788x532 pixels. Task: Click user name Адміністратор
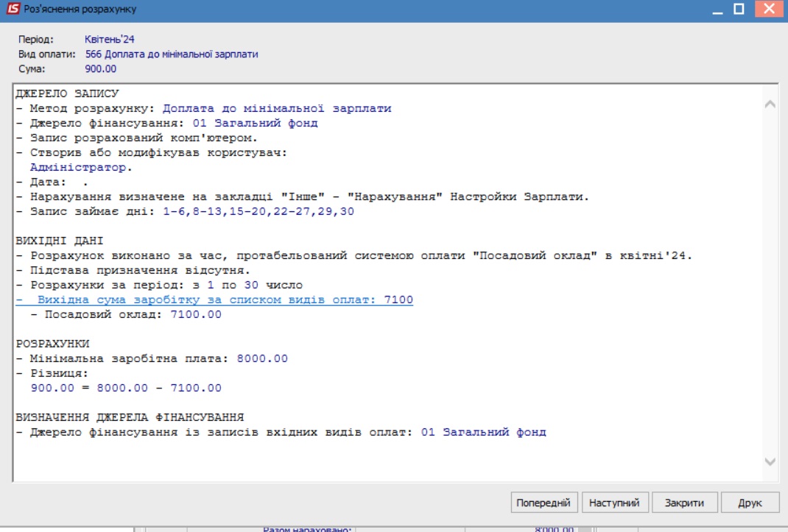78,167
